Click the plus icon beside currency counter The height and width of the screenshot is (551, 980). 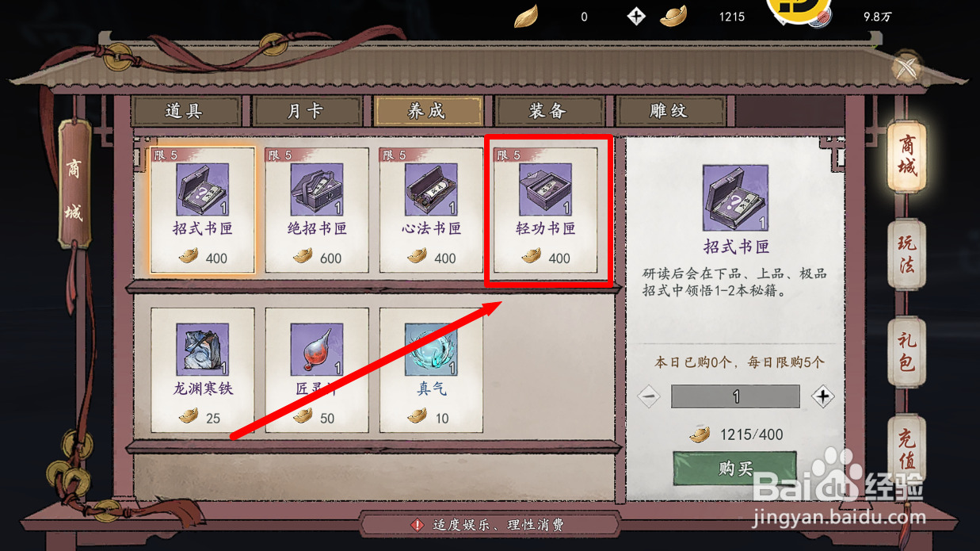pos(636,16)
